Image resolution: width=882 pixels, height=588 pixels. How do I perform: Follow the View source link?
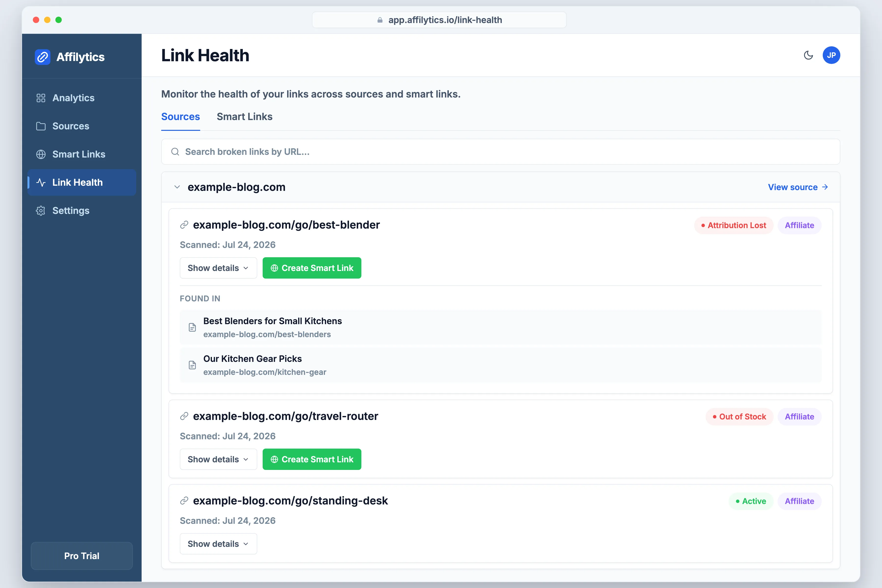point(798,187)
